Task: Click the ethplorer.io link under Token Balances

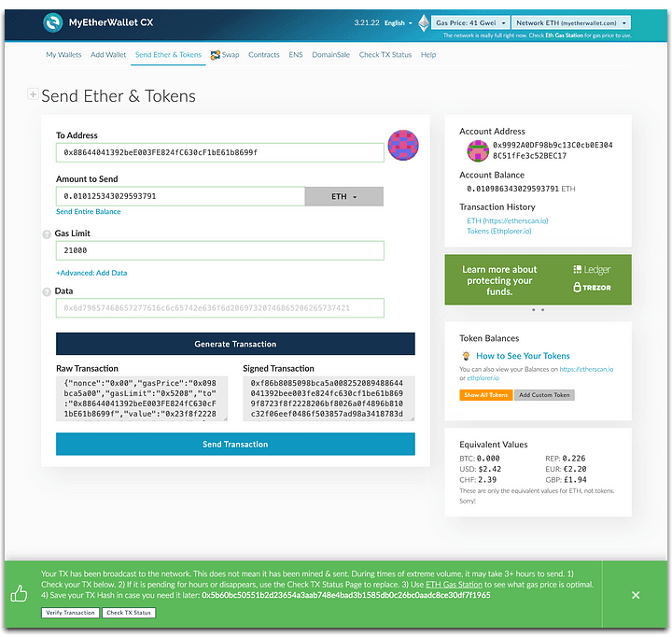Action: (483, 378)
